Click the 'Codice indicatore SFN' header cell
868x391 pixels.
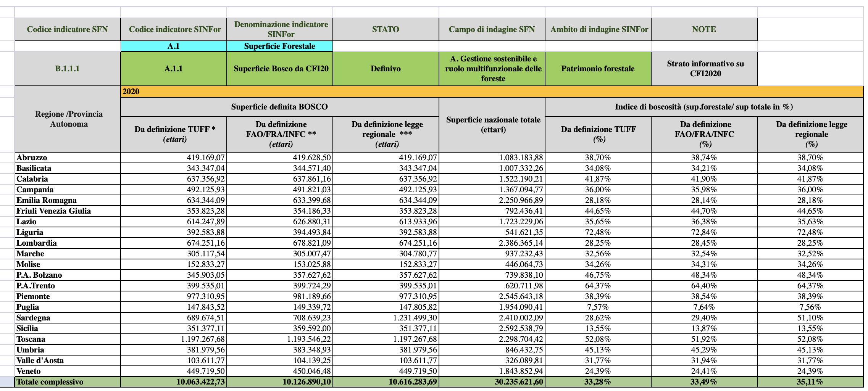tap(67, 29)
